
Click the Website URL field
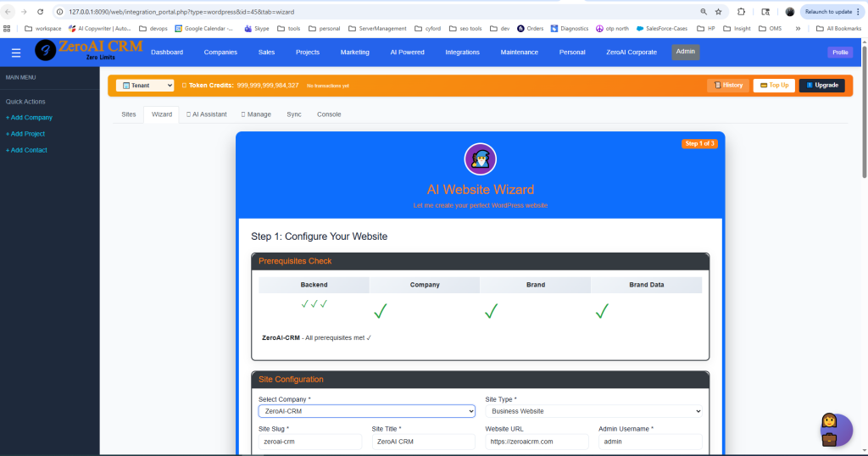click(x=537, y=442)
